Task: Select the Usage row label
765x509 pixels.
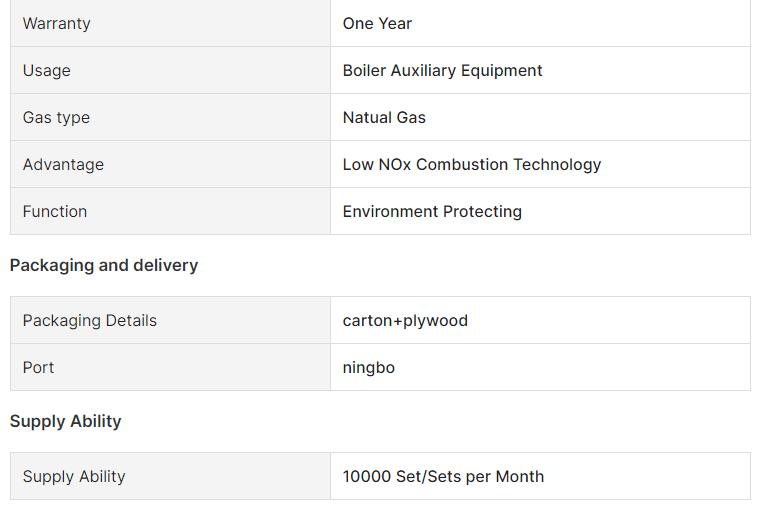Action: [x=47, y=70]
